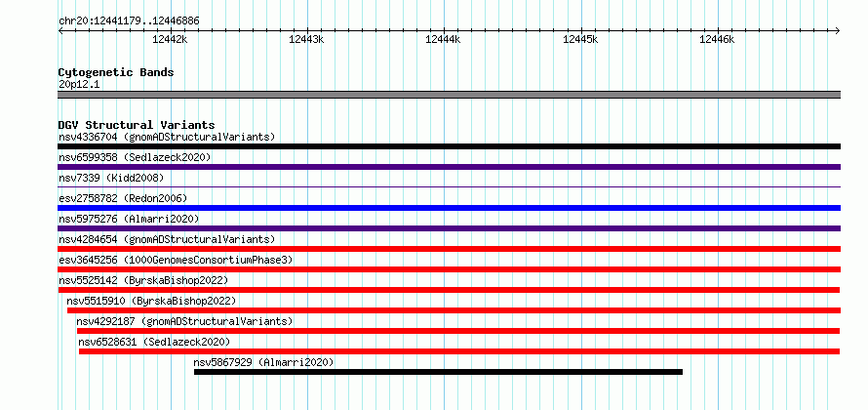Open the nsv5515910 (ByrskaBishop2022) label
Image resolution: width=868 pixels, height=410 pixels.
click(x=151, y=301)
